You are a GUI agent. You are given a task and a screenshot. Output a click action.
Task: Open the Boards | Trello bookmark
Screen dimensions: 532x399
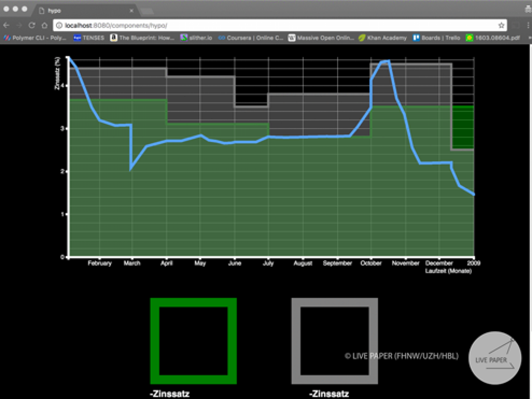click(x=437, y=38)
